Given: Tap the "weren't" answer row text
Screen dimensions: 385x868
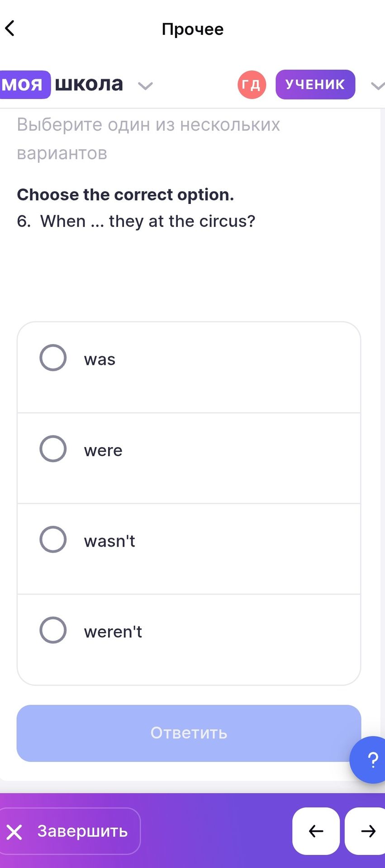Looking at the screenshot, I should click(x=113, y=632).
